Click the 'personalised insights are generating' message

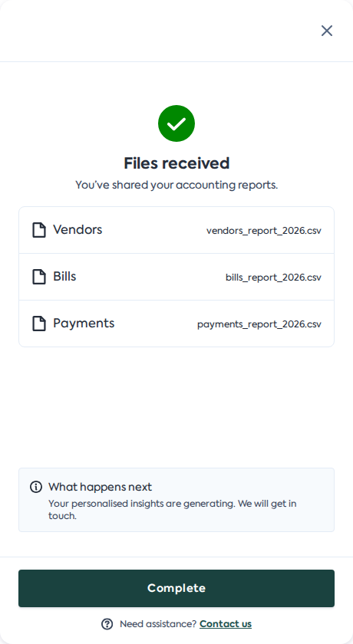[173, 509]
